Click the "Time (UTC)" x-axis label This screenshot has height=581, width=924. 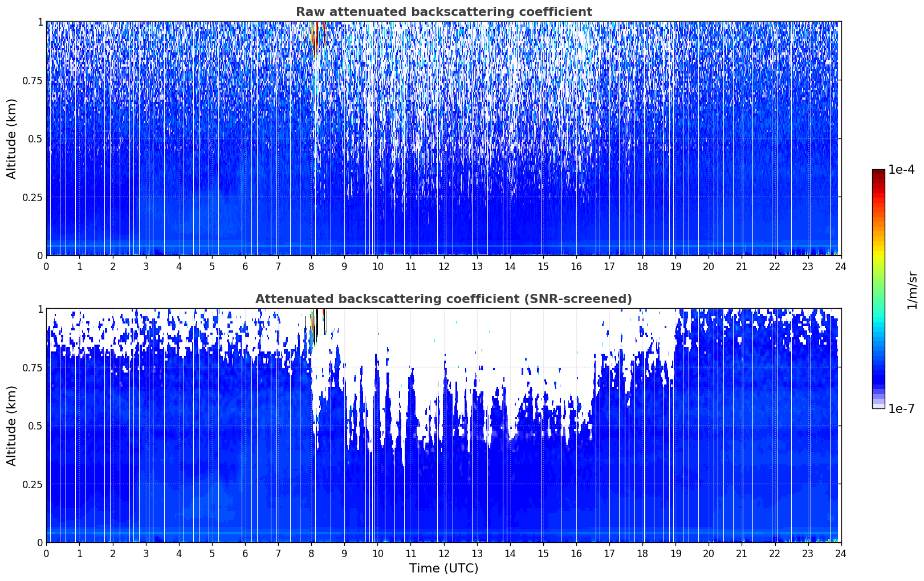tap(443, 568)
